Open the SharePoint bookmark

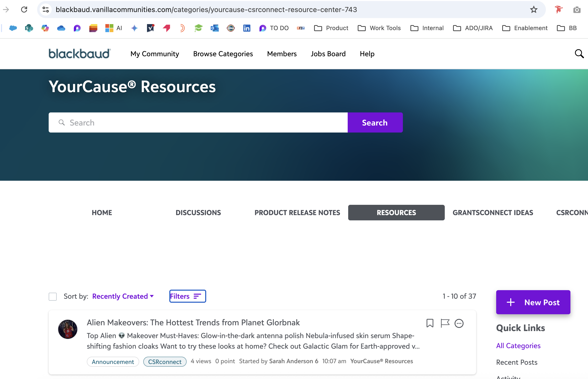[x=29, y=28]
